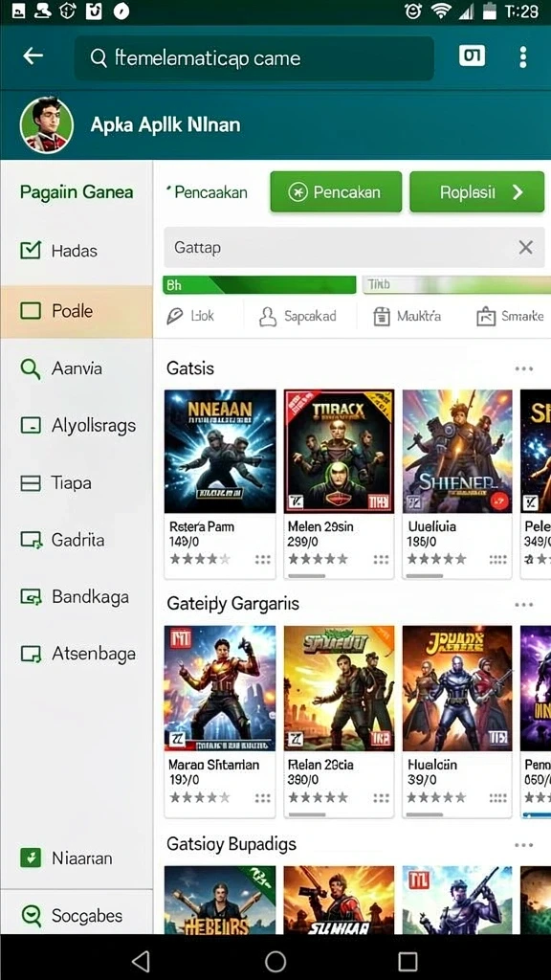Open the Alyollsrags sidebar icon
Image resolution: width=551 pixels, height=980 pixels.
[x=31, y=426]
